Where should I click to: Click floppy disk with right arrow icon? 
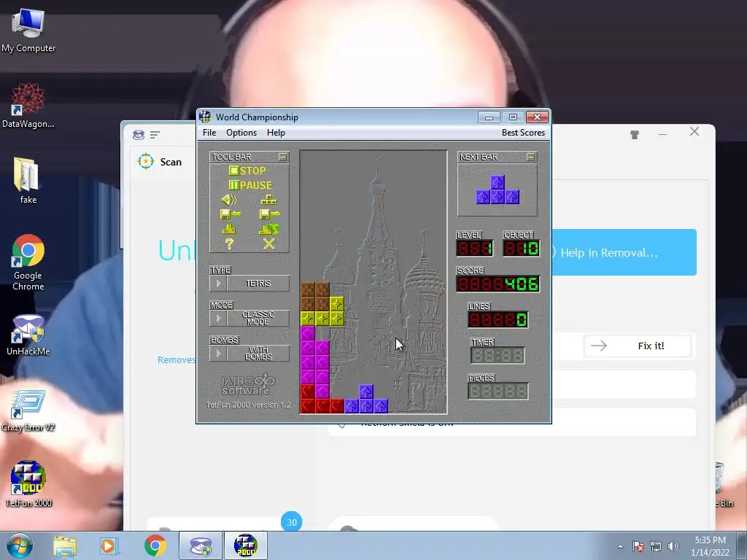pyautogui.click(x=270, y=214)
